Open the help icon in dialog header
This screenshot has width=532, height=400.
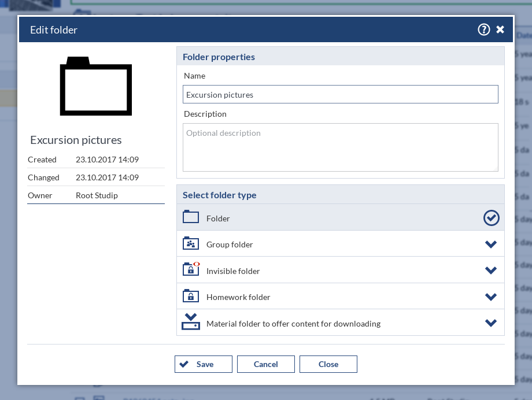point(484,29)
